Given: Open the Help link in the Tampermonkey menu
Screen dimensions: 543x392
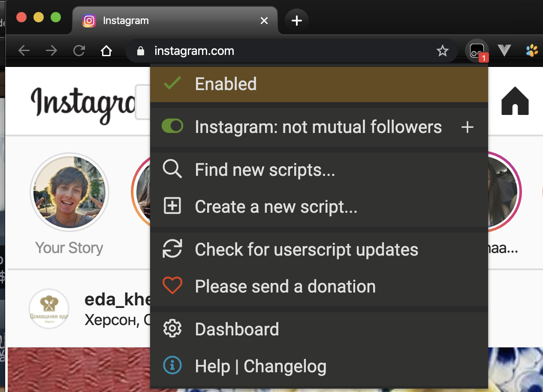Looking at the screenshot, I should click(213, 367).
